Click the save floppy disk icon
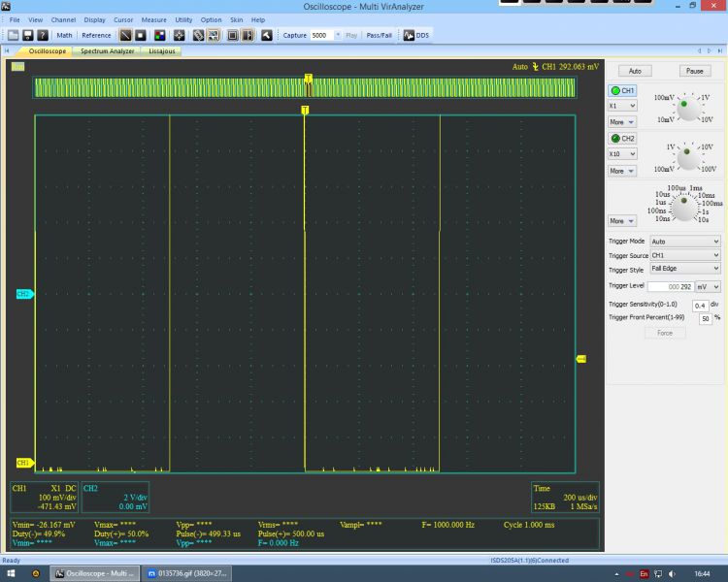Viewport: 728px width, 582px height. coord(28,35)
